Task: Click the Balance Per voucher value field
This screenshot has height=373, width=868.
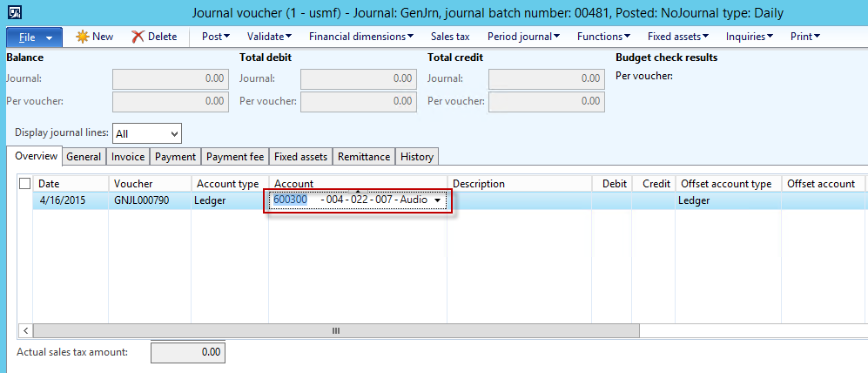Action: click(171, 102)
